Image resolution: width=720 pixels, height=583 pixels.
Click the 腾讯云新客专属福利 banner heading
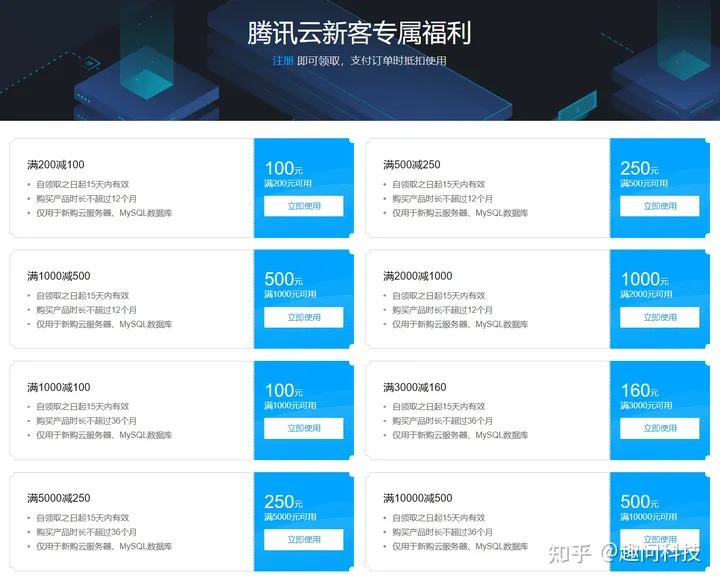pos(359,33)
